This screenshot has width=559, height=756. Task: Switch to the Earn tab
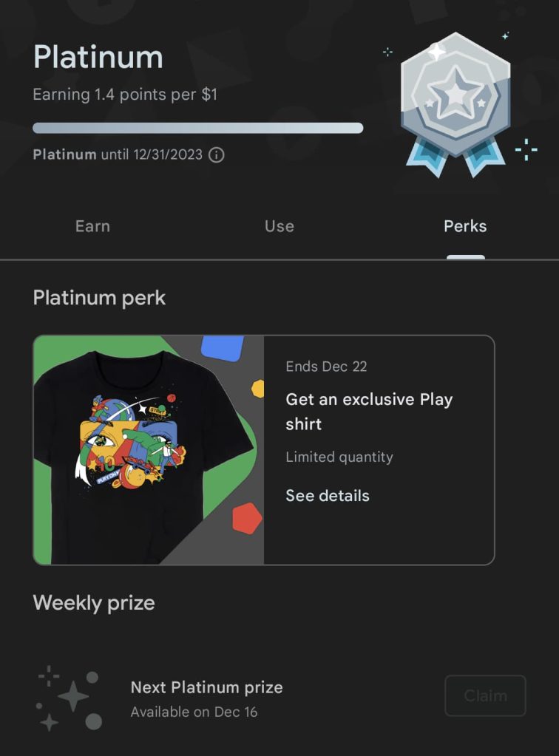pos(92,226)
